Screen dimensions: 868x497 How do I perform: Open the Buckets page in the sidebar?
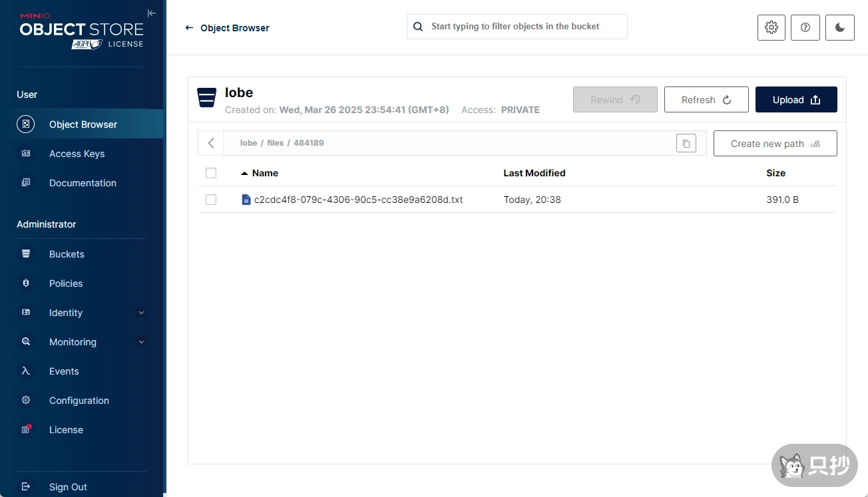click(x=67, y=254)
